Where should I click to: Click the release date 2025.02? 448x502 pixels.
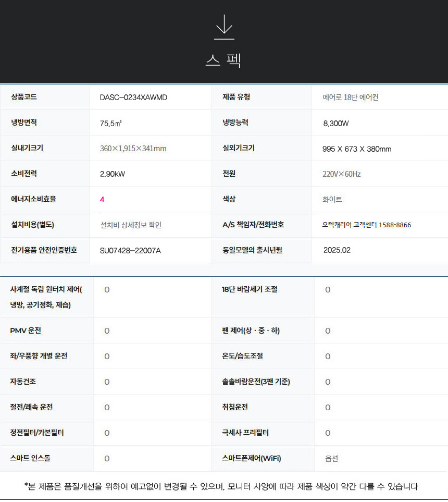pyautogui.click(x=337, y=250)
